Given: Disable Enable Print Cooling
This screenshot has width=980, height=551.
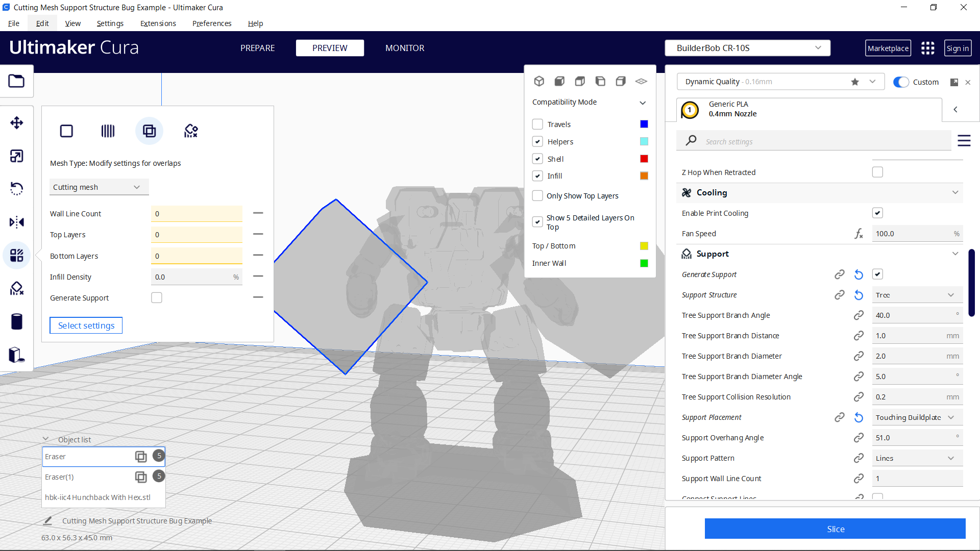Looking at the screenshot, I should 877,213.
